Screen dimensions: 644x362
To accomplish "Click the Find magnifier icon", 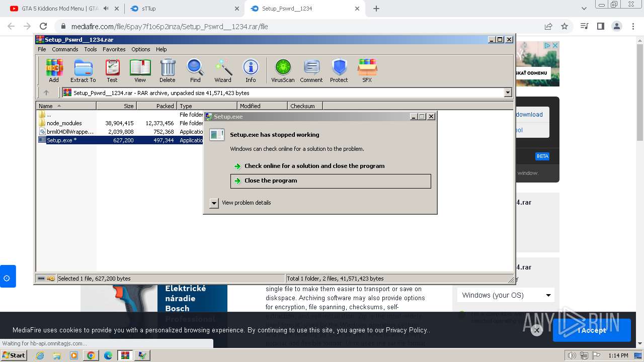I will click(195, 70).
